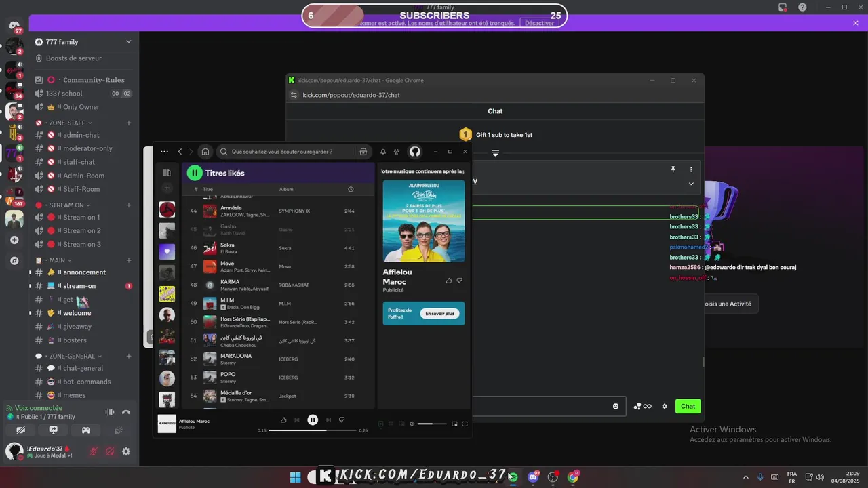
Task: Select track KARMA in Spotify list
Action: (278, 285)
